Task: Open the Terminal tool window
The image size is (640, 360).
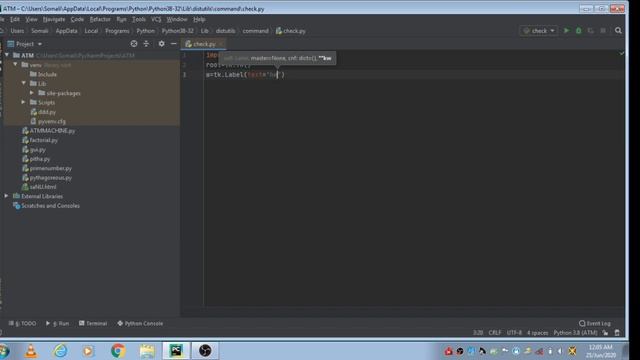Action: (x=93, y=323)
